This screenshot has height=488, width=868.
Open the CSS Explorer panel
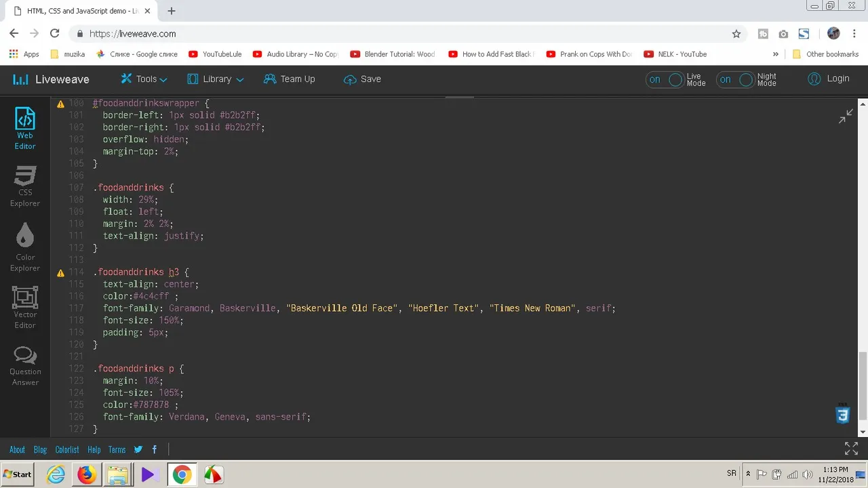(x=25, y=186)
